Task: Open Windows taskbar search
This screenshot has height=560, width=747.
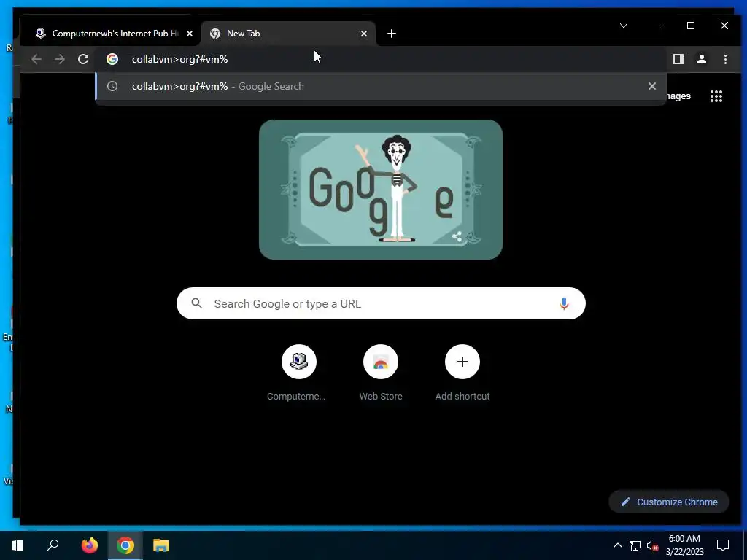Action: (x=53, y=545)
